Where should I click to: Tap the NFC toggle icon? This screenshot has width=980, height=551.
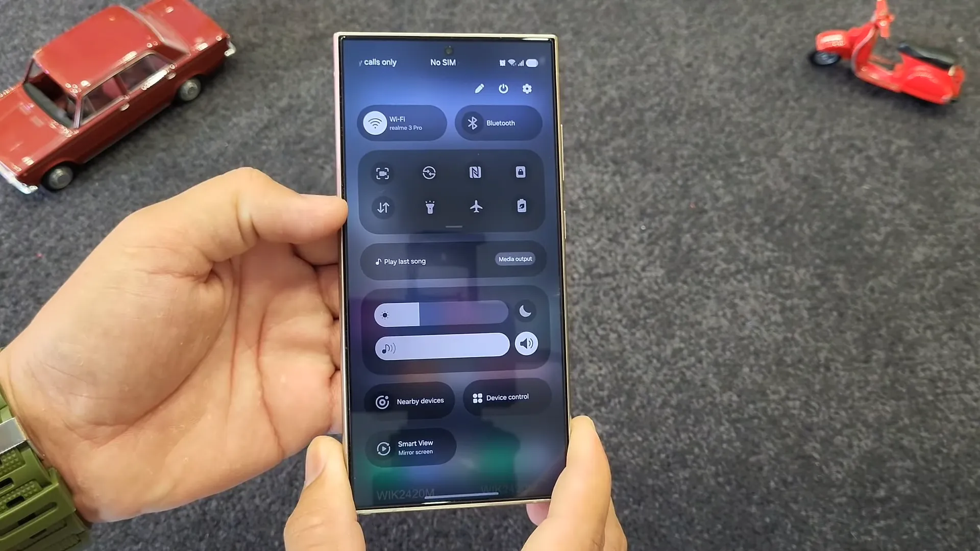(475, 173)
